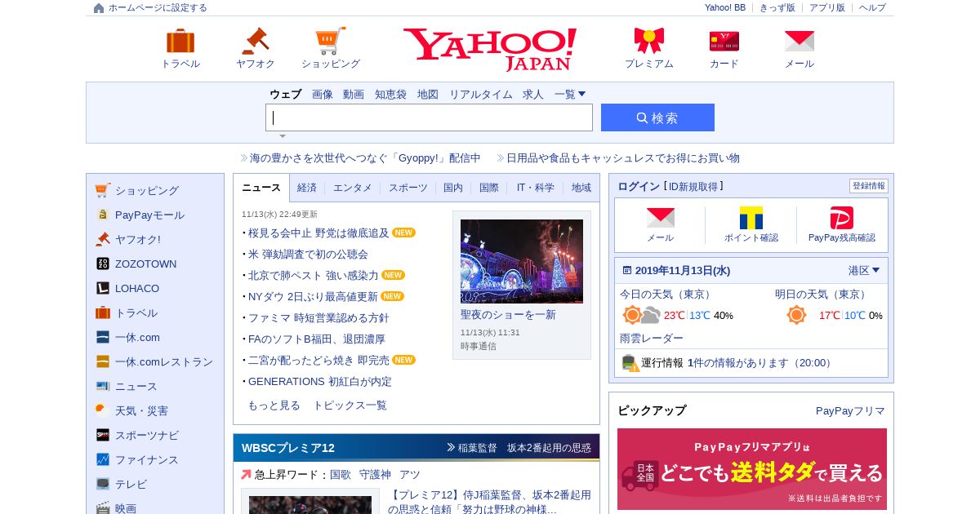Viewport: 980px width, 514px height.
Task: Open テレビ in the sidebar
Action: tap(131, 484)
